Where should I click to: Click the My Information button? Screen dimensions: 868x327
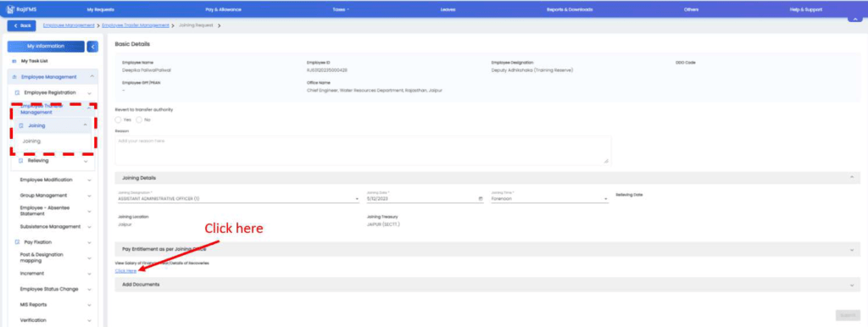click(x=46, y=47)
